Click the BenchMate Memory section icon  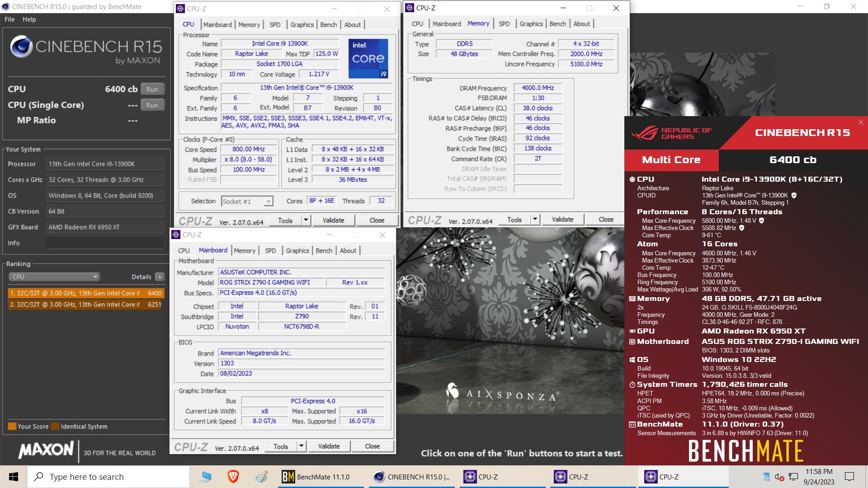632,299
